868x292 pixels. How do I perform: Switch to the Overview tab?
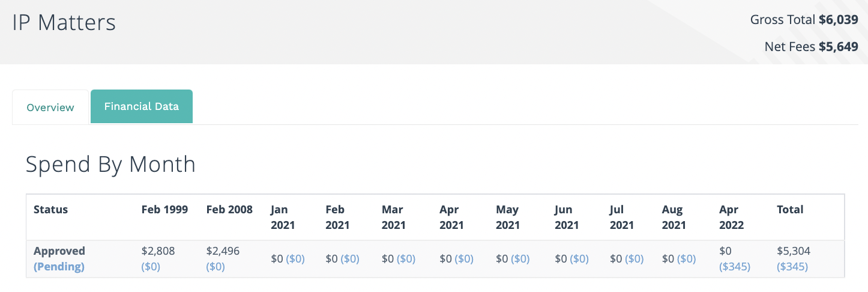tap(50, 108)
